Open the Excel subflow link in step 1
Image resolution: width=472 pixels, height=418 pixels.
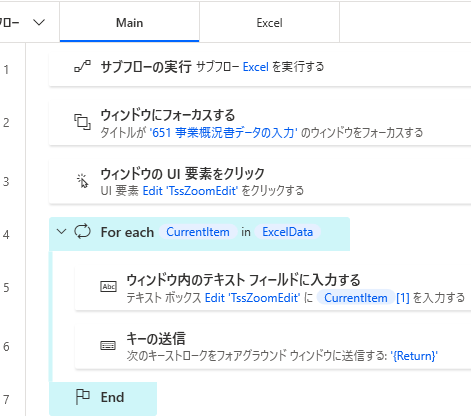tap(255, 67)
